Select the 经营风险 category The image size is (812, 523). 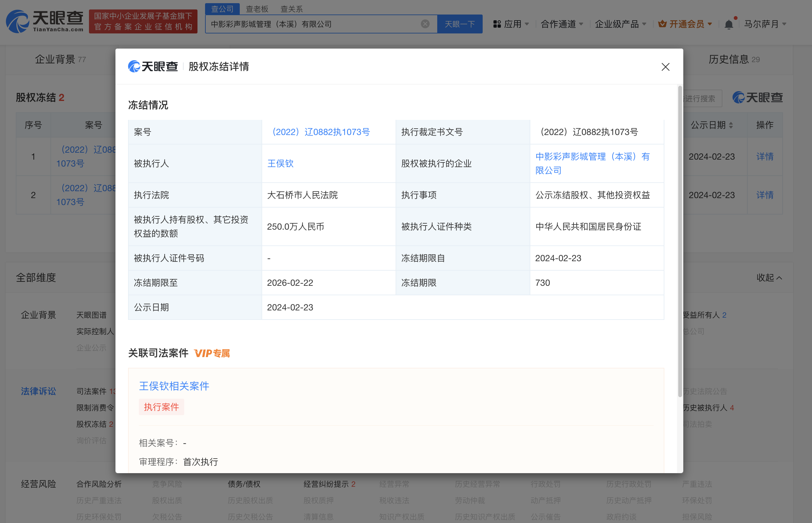(x=38, y=484)
